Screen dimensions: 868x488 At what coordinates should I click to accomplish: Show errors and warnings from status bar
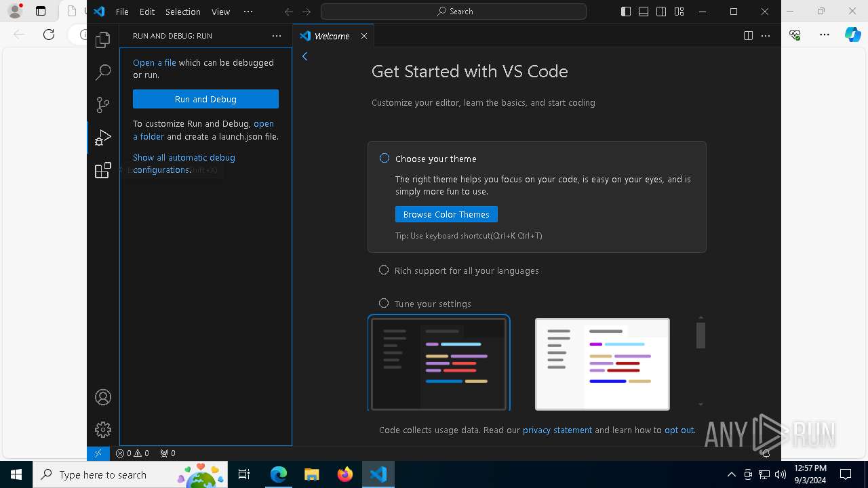[x=132, y=453]
